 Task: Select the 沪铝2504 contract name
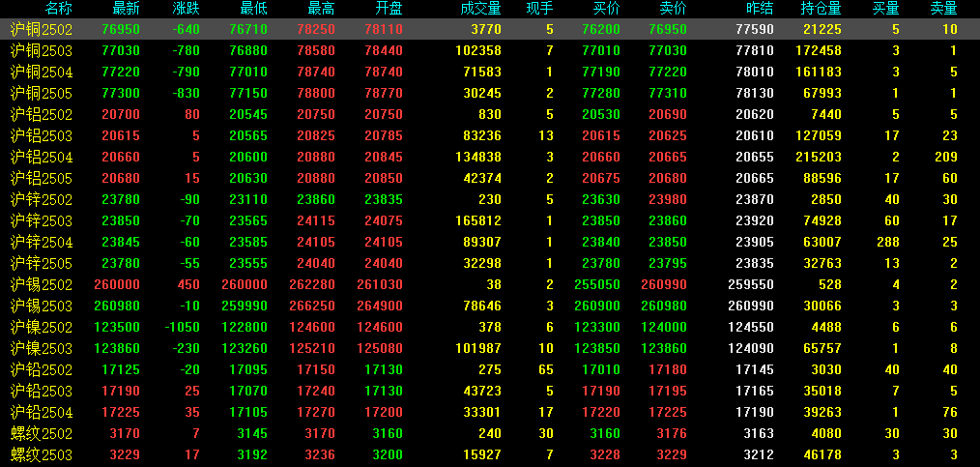pos(42,157)
